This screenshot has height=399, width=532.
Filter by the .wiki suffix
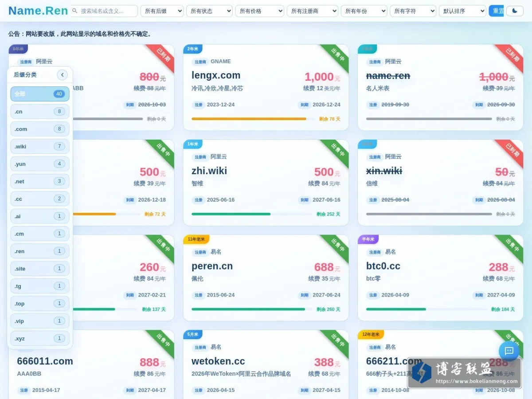(x=40, y=146)
